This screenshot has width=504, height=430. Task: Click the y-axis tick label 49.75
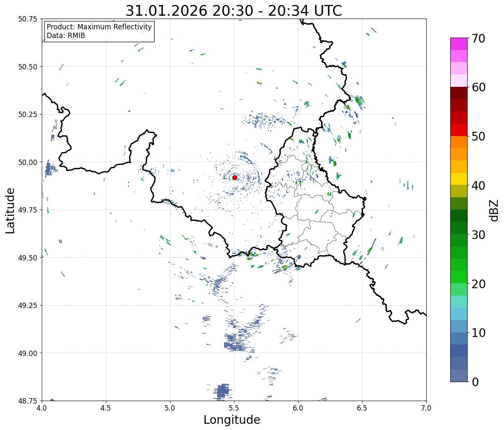28,210
